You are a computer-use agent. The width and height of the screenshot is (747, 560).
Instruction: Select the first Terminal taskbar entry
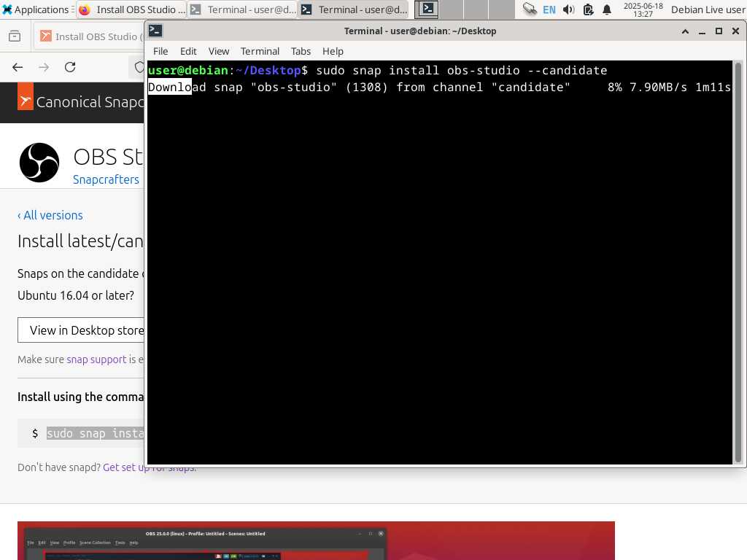243,9
